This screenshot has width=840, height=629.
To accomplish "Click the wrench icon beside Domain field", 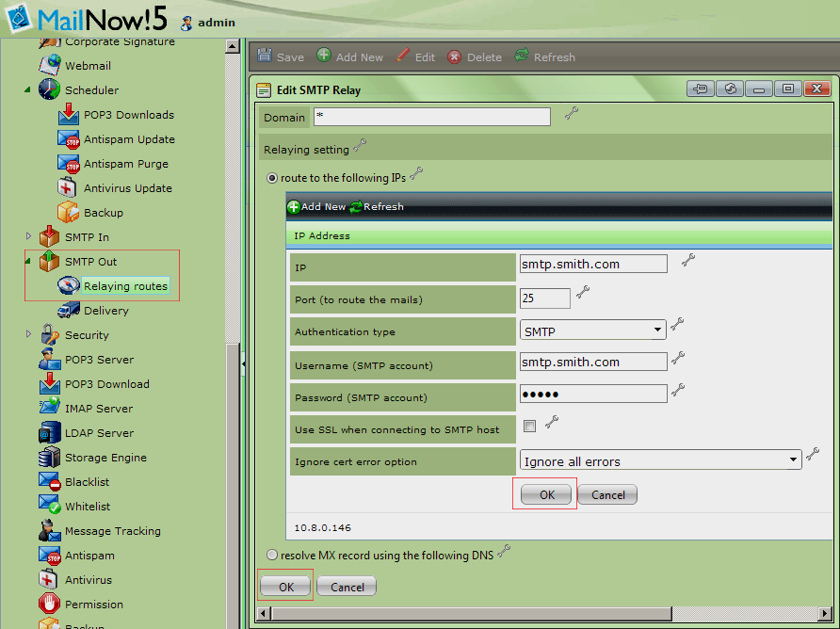I will pos(572,113).
